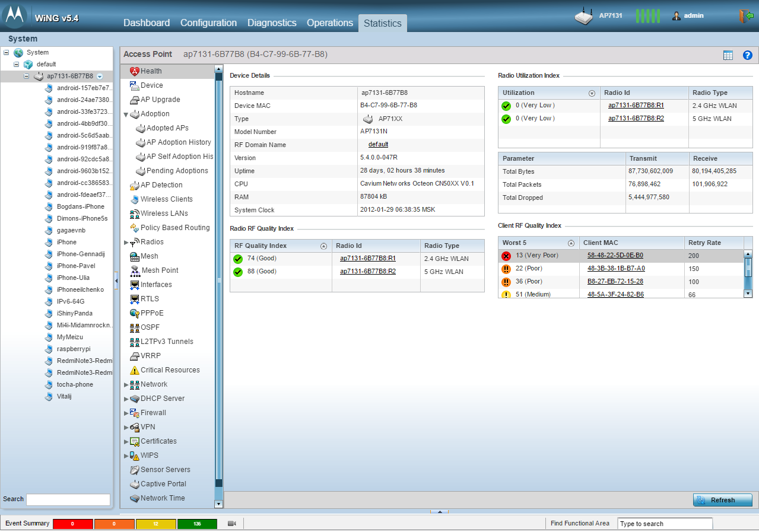The image size is (759, 532).
Task: Click the Captive Portal icon
Action: click(x=135, y=484)
